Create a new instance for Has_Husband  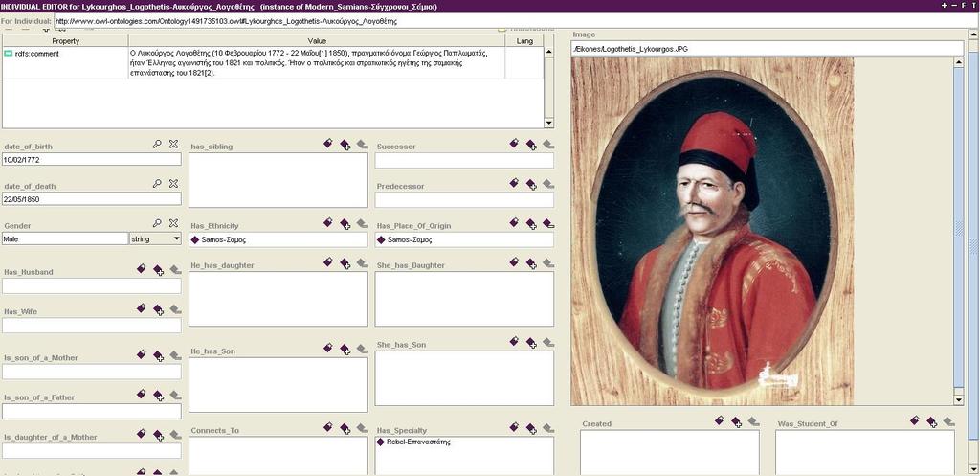click(x=142, y=269)
